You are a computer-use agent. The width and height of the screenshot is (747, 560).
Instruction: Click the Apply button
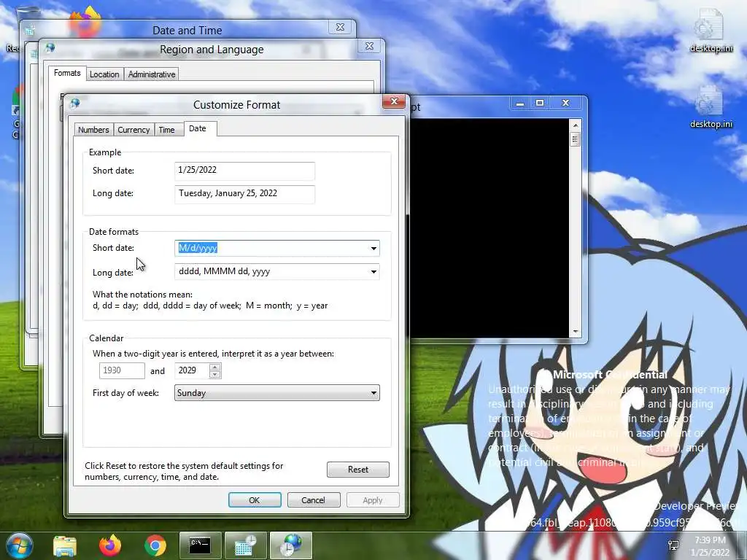click(x=373, y=500)
